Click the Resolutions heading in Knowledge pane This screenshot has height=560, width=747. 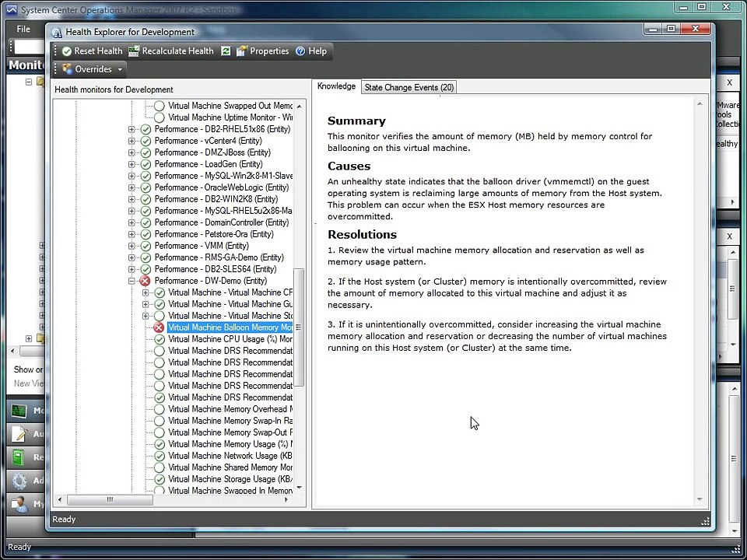click(362, 235)
